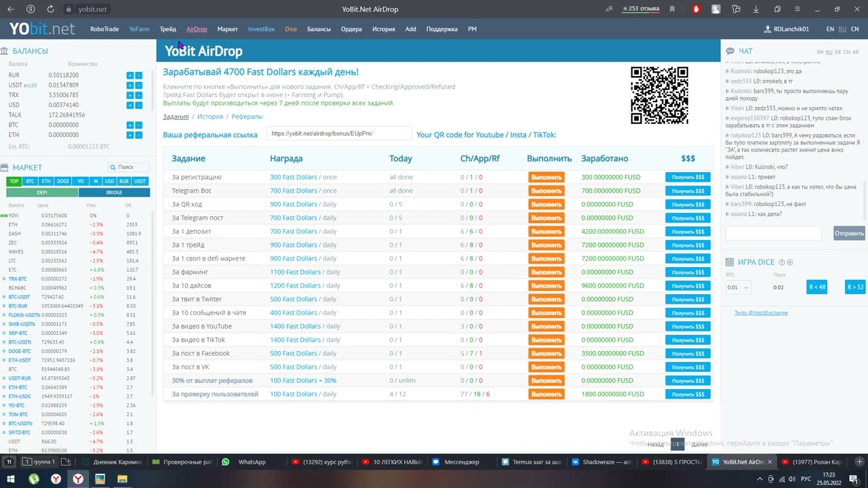The height and width of the screenshot is (488, 868).
Task: Click the market Поиск search field
Action: point(129,167)
